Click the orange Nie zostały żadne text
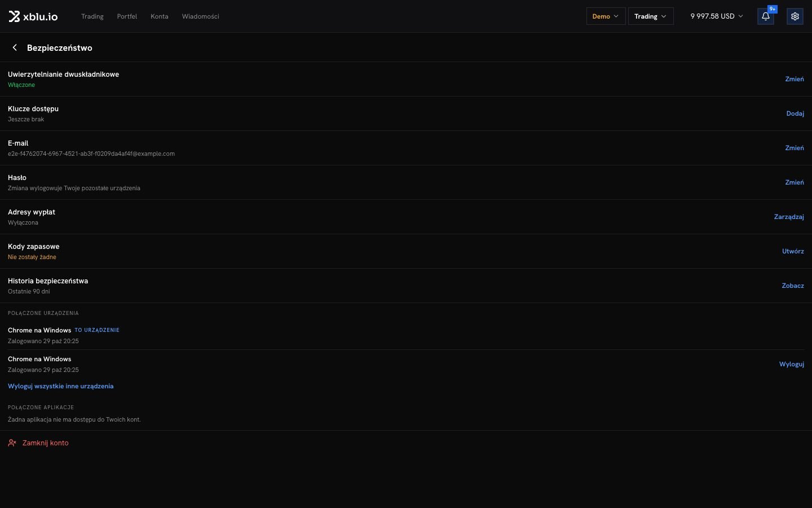The height and width of the screenshot is (508, 812). [x=32, y=257]
